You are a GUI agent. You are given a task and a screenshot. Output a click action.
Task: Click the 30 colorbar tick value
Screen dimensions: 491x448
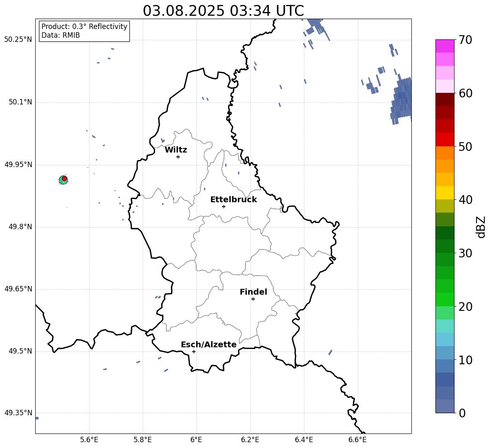pos(465,253)
